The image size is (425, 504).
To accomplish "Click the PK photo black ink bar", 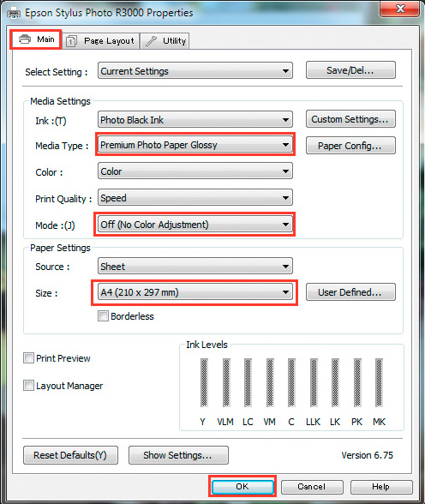I will click(x=357, y=382).
